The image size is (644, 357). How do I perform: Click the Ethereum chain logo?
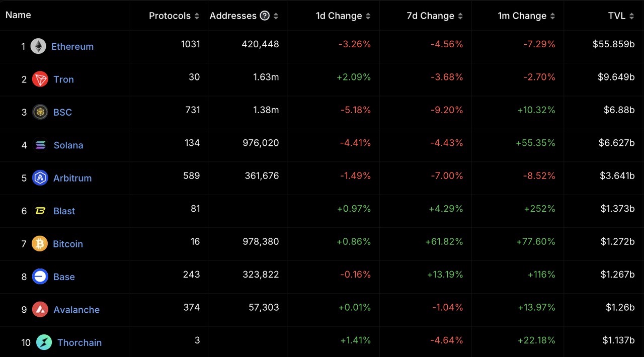coord(40,46)
